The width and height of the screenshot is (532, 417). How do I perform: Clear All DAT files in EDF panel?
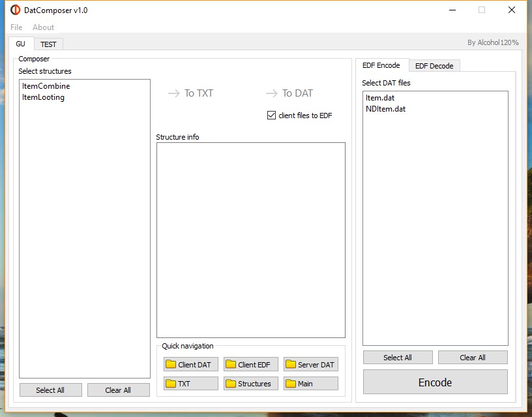coord(473,358)
